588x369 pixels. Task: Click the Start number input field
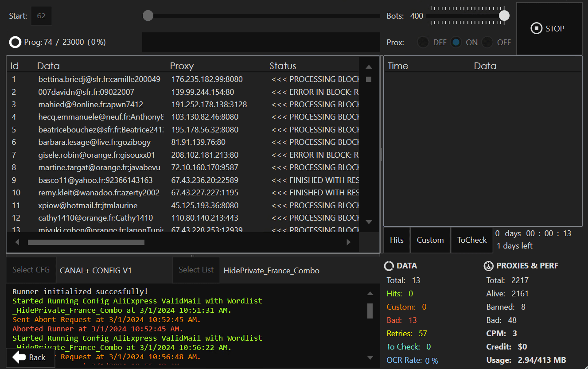[41, 16]
